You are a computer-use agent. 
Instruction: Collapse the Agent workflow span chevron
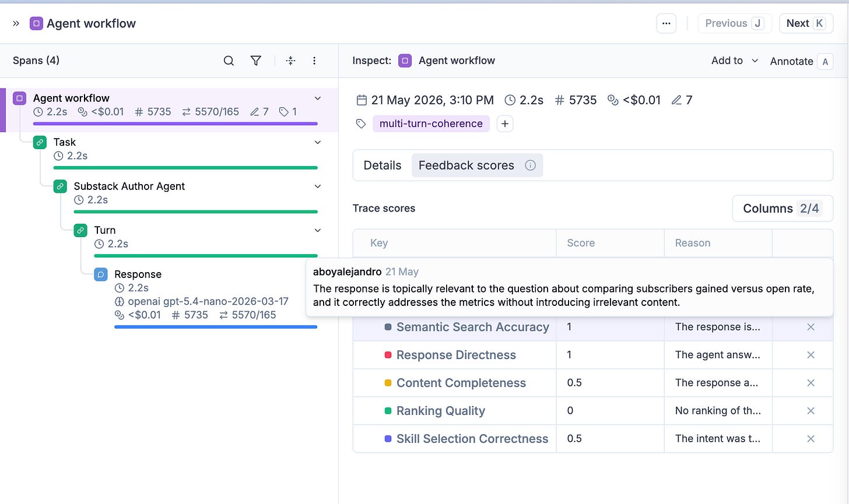tap(318, 98)
